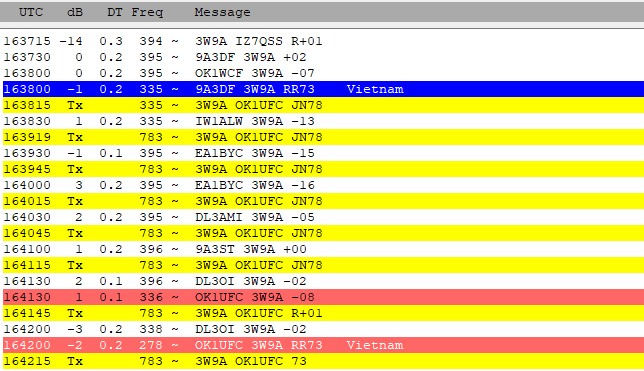Click the Freq column header

pyautogui.click(x=147, y=12)
